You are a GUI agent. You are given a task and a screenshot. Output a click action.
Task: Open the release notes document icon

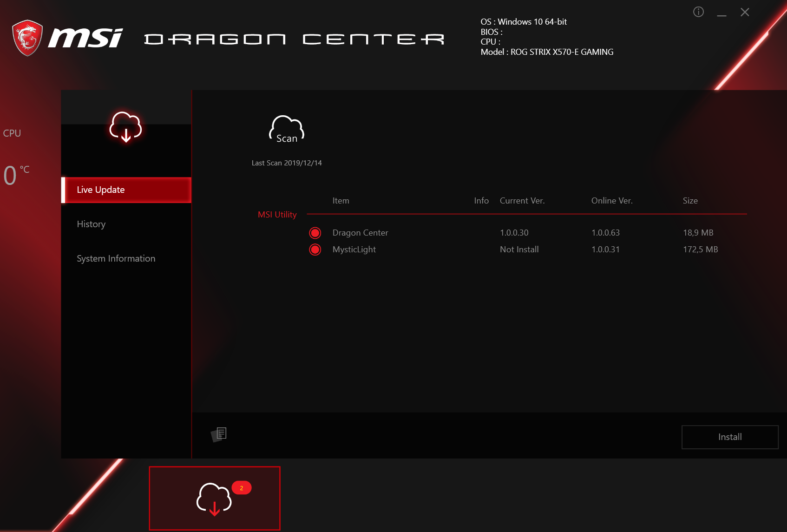(x=219, y=434)
